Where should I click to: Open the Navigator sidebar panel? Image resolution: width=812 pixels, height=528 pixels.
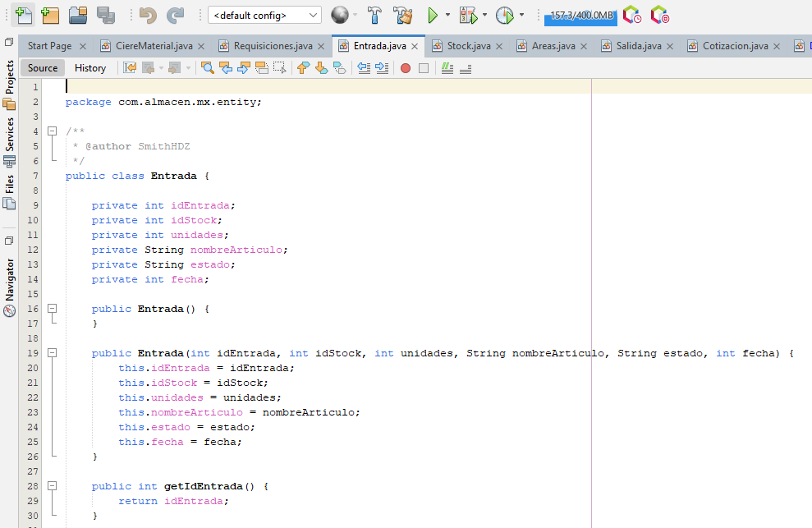[9, 275]
